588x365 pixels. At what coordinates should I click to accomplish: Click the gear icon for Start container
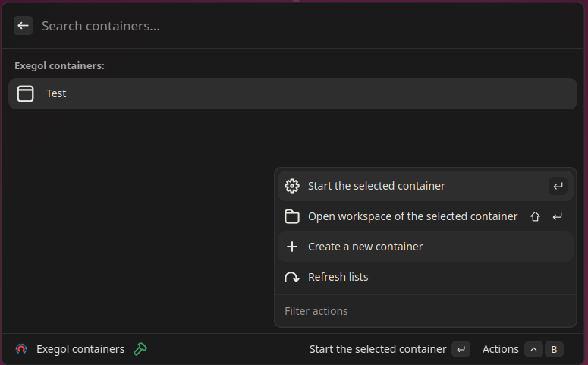click(x=292, y=186)
